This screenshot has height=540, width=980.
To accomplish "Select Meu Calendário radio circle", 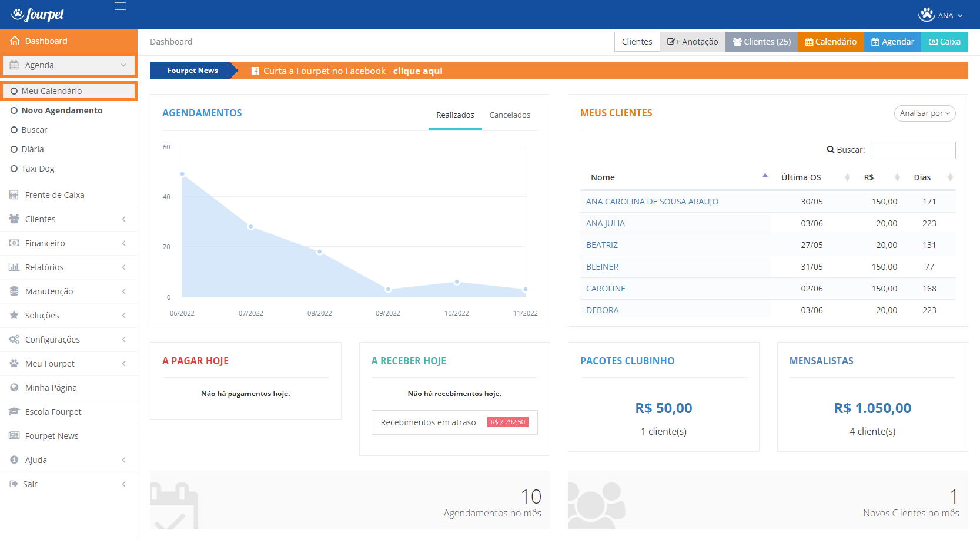I will pos(14,91).
